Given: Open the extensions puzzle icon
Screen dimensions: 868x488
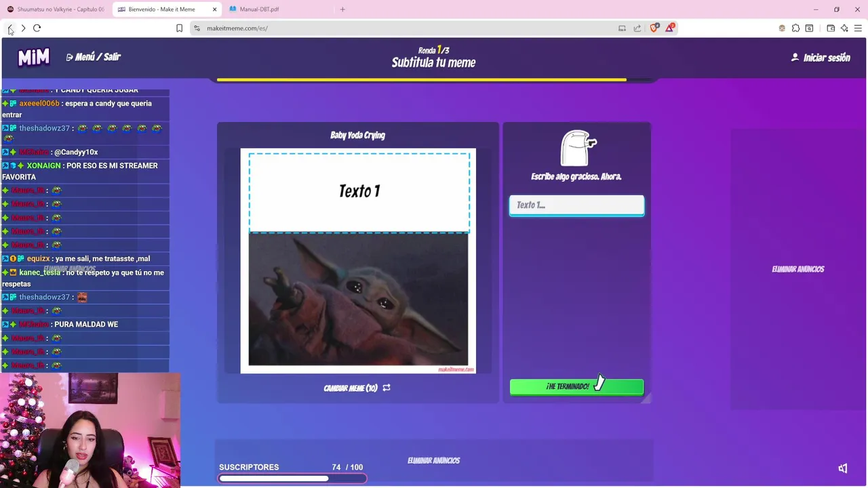Looking at the screenshot, I should 795,28.
